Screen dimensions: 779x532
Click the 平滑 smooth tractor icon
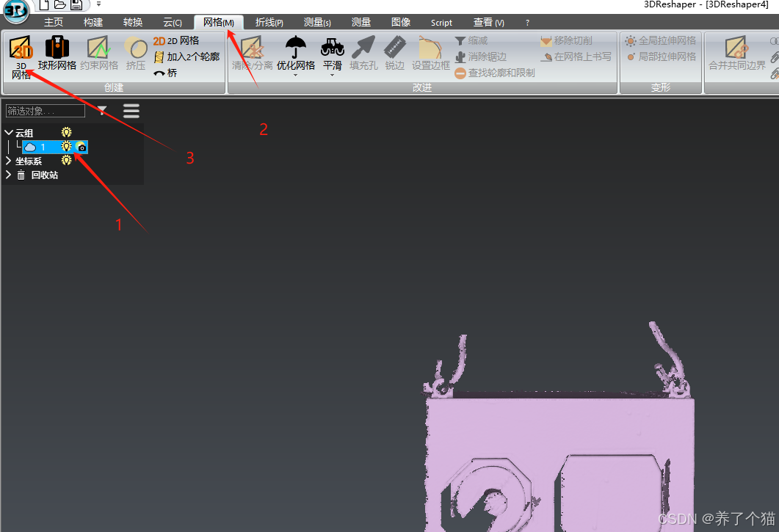pos(333,48)
